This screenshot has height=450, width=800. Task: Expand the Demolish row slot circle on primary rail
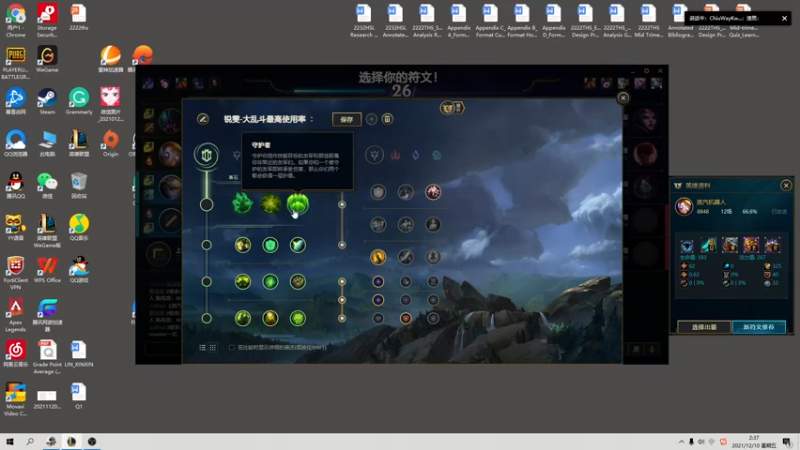(206, 245)
